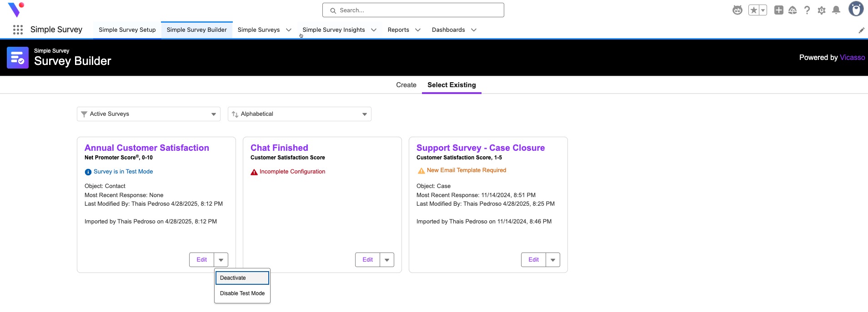
Task: Switch to the Create tab
Action: tap(406, 85)
